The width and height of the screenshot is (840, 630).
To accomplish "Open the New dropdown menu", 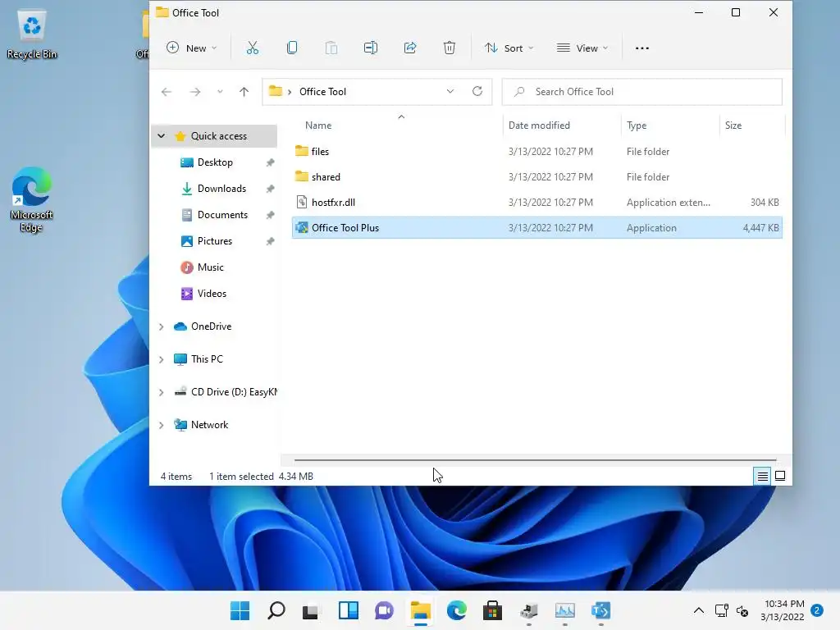I will [192, 48].
